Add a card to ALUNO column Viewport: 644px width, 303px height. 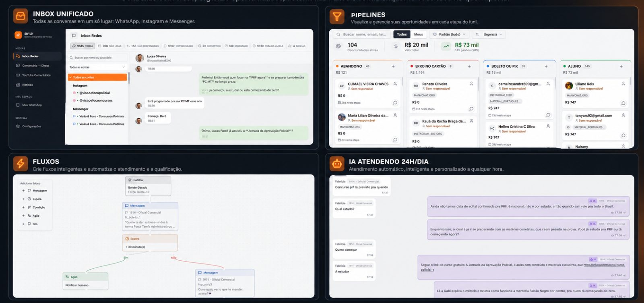(621, 66)
